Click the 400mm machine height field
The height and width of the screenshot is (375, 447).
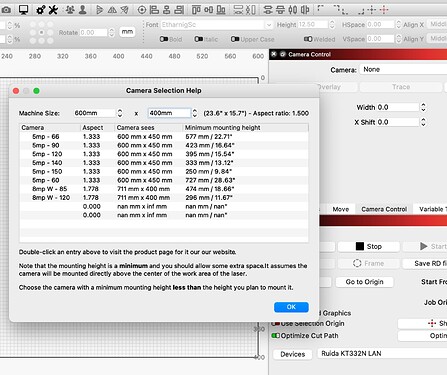pyautogui.click(x=169, y=113)
